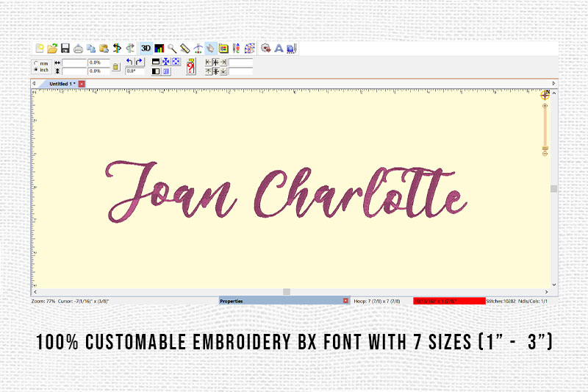
Task: Click the flip vertical half-black icon
Action: (156, 62)
